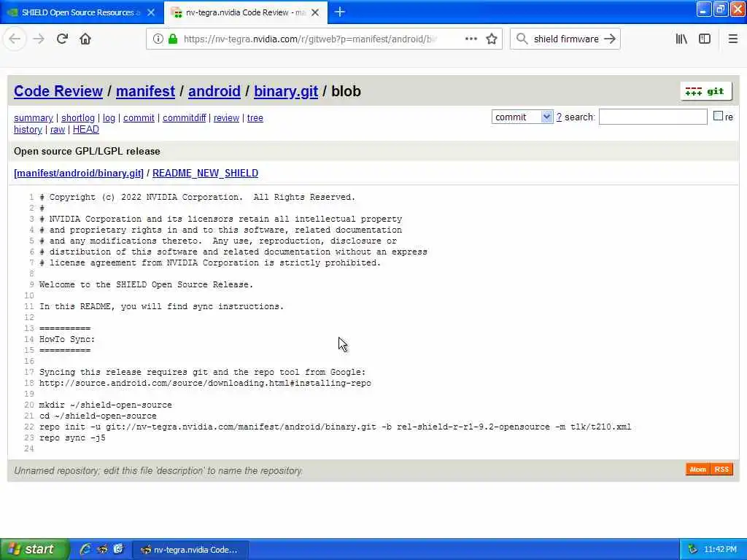This screenshot has width=747, height=560.
Task: View file history link
Action: (28, 130)
